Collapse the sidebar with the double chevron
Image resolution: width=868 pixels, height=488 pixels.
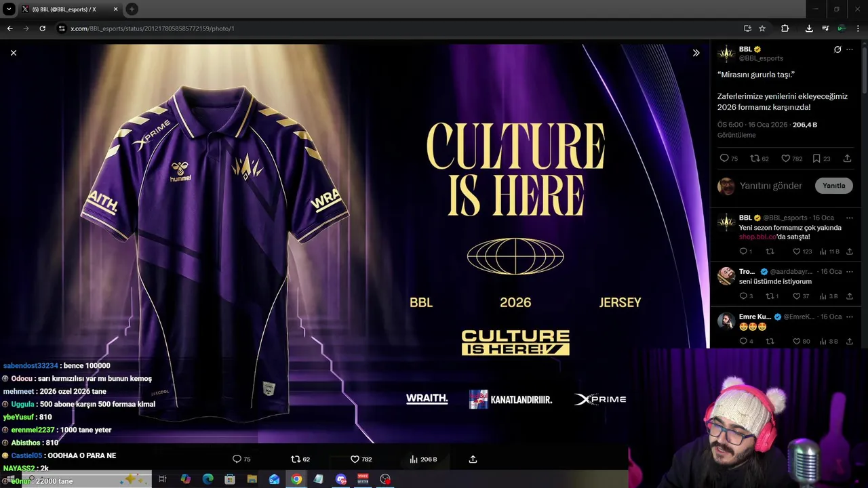[696, 53]
